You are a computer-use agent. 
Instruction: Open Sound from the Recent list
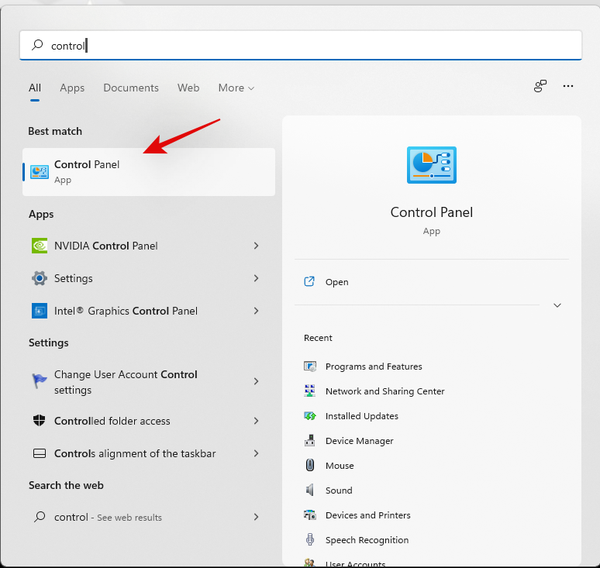coord(339,490)
